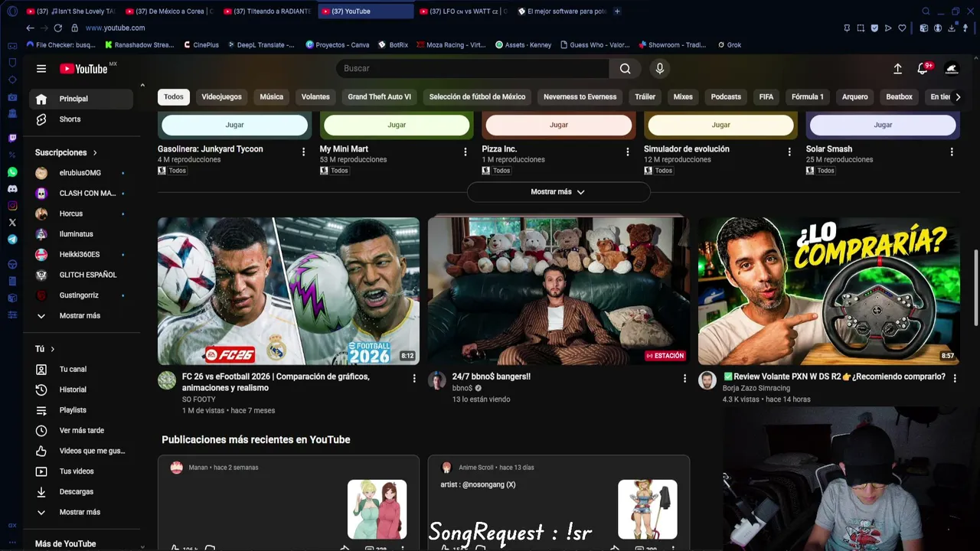Viewport: 980px width, 551px height.
Task: Click the YouTube logo
Action: [84, 69]
